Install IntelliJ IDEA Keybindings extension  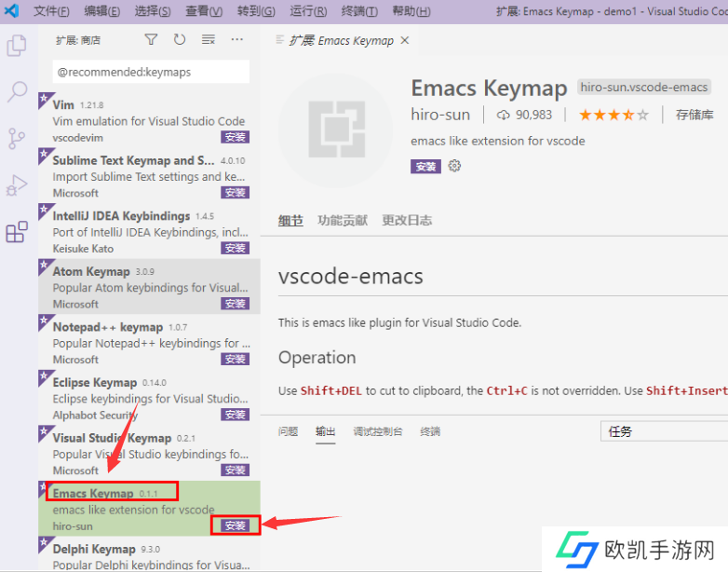(235, 248)
